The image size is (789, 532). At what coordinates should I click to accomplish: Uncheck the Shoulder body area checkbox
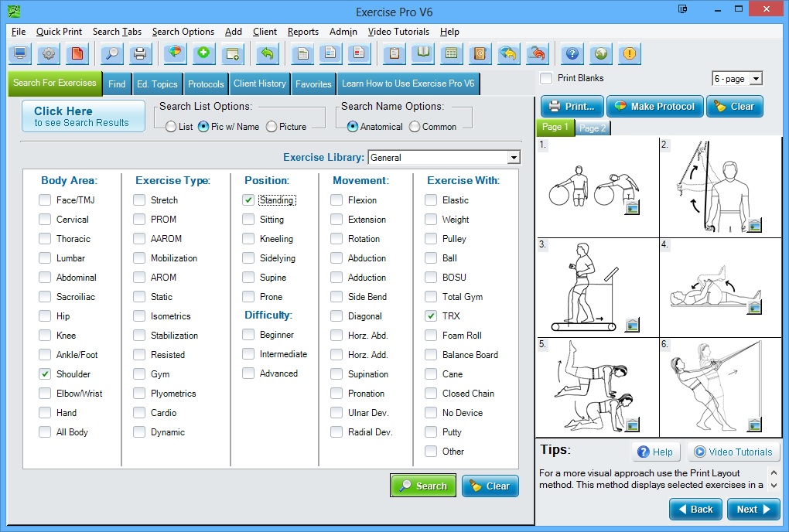coord(45,373)
